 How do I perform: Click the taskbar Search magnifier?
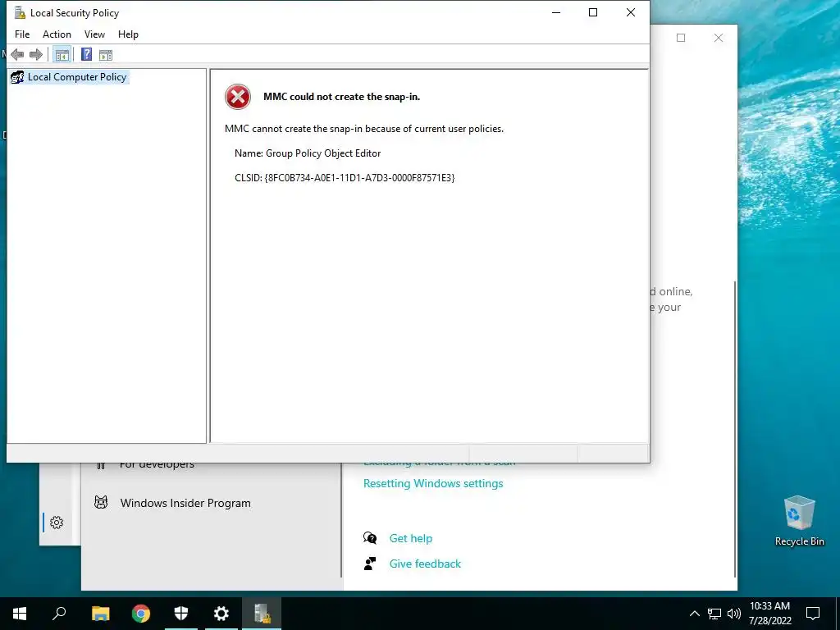tap(59, 614)
